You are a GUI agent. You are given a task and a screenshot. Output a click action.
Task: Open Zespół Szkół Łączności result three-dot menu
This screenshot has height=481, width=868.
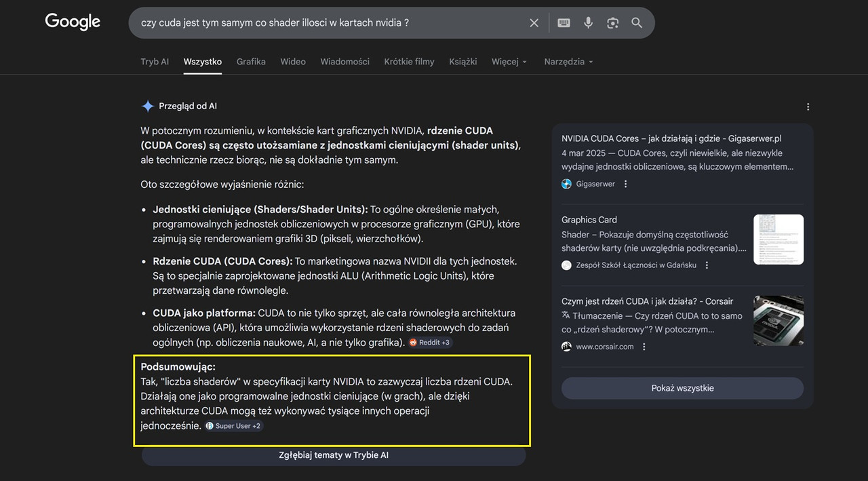[707, 265]
